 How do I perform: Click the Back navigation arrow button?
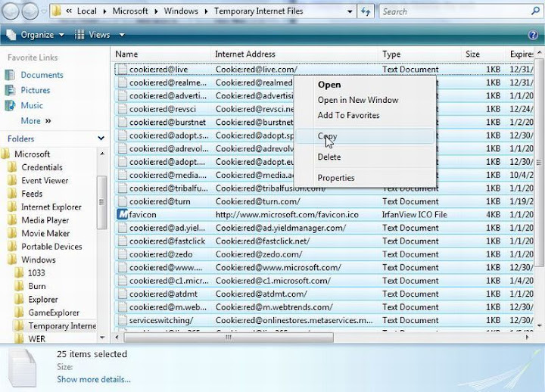tap(10, 11)
